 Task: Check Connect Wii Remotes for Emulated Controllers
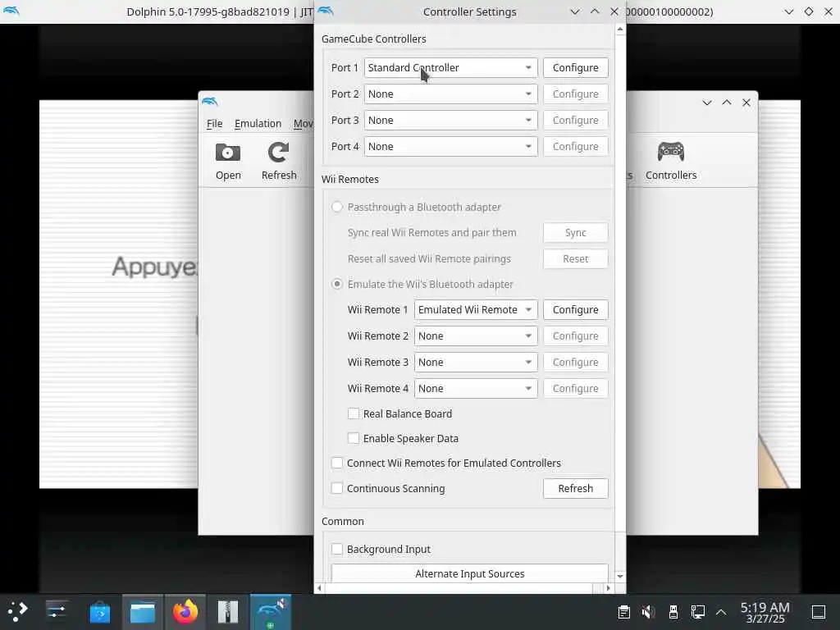(x=337, y=463)
